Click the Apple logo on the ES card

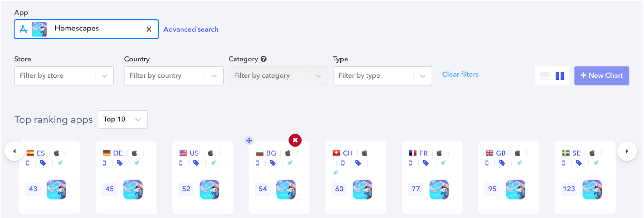point(57,153)
